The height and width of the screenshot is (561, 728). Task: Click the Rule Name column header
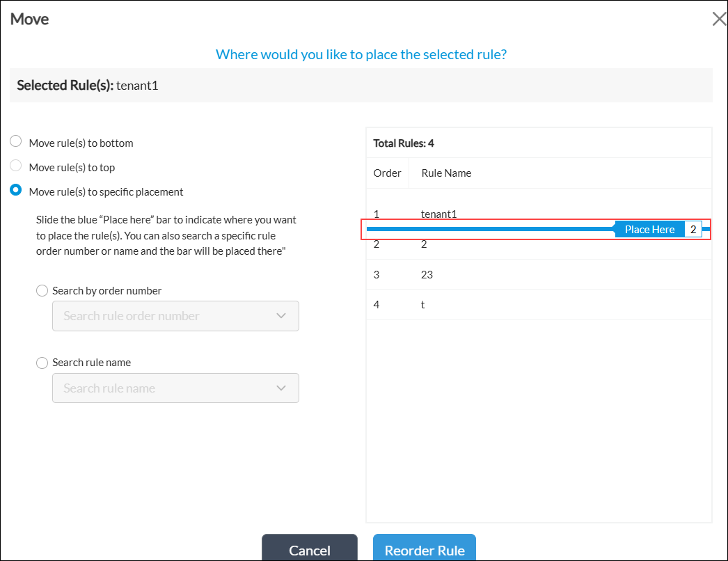446,173
